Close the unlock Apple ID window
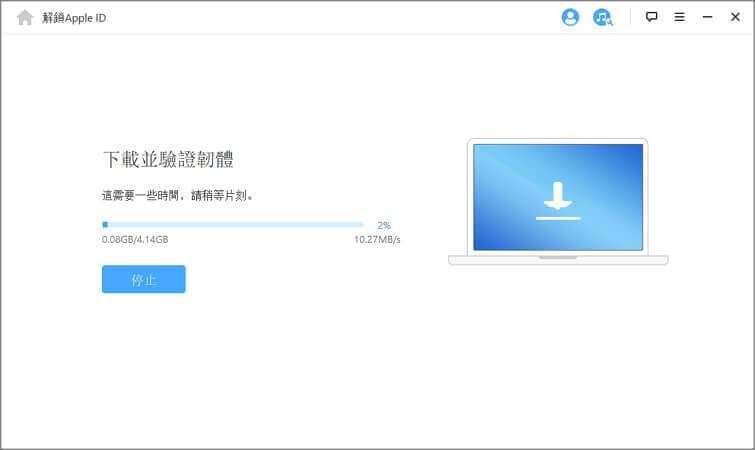This screenshot has width=755, height=450. click(x=735, y=17)
